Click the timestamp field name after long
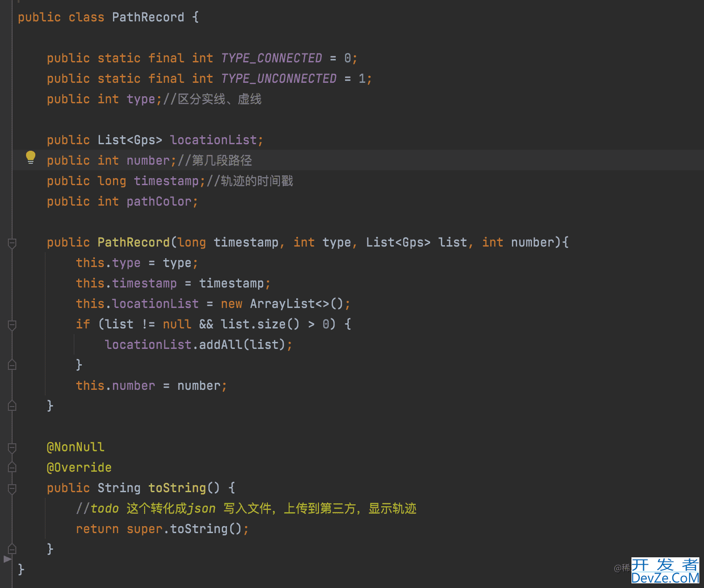 coord(166,181)
